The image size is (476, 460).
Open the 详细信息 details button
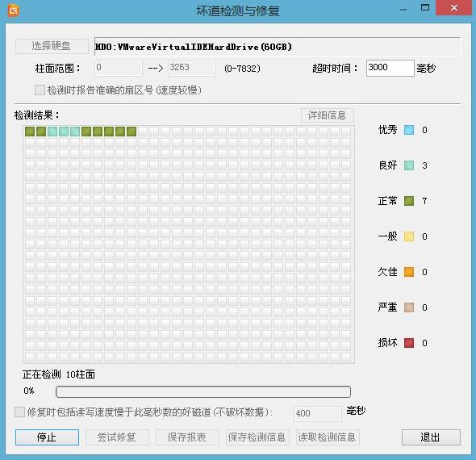328,115
